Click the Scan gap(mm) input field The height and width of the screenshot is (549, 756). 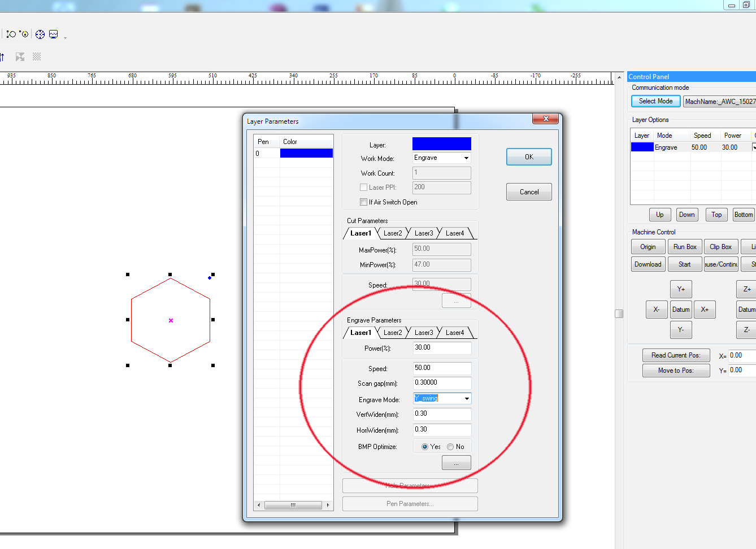[442, 383]
